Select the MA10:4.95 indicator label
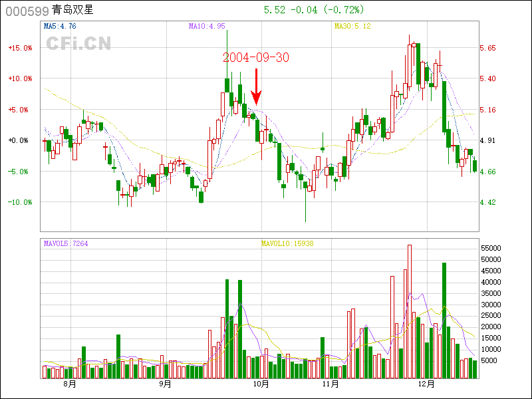Screen dimensions: 532x399 [x=207, y=27]
